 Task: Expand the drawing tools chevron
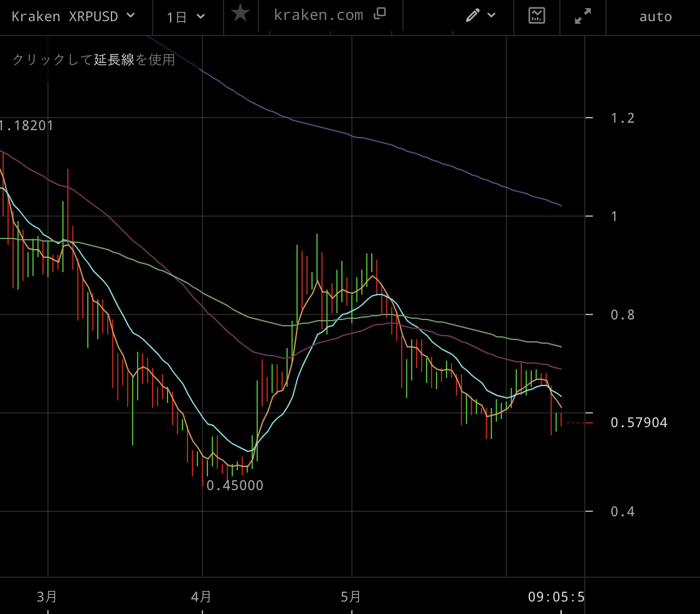point(491,15)
